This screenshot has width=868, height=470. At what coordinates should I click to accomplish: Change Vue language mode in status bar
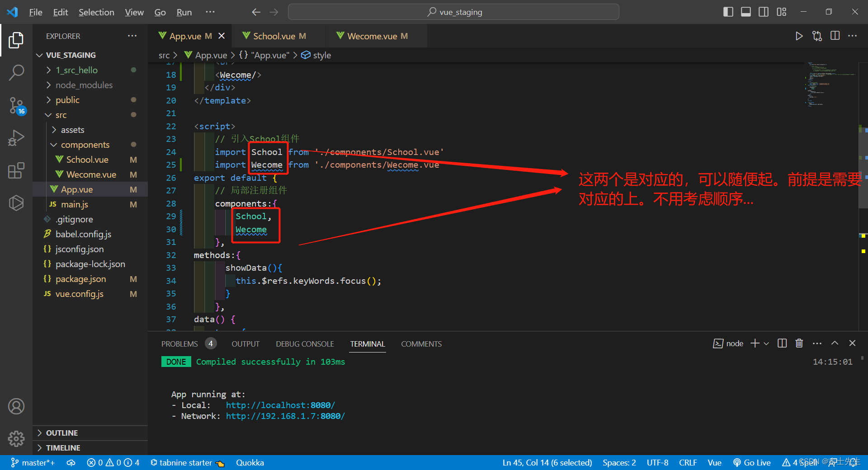point(714,462)
